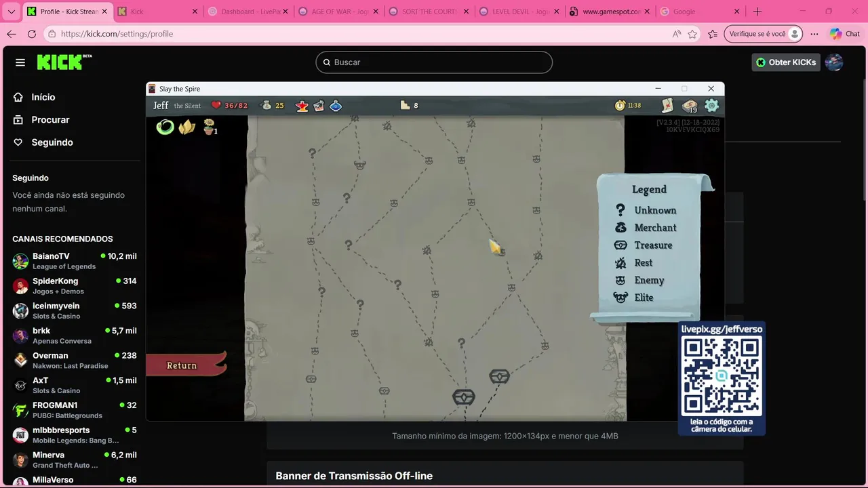This screenshot has width=868, height=488.
Task: Select the blue potion slot
Action: [336, 106]
